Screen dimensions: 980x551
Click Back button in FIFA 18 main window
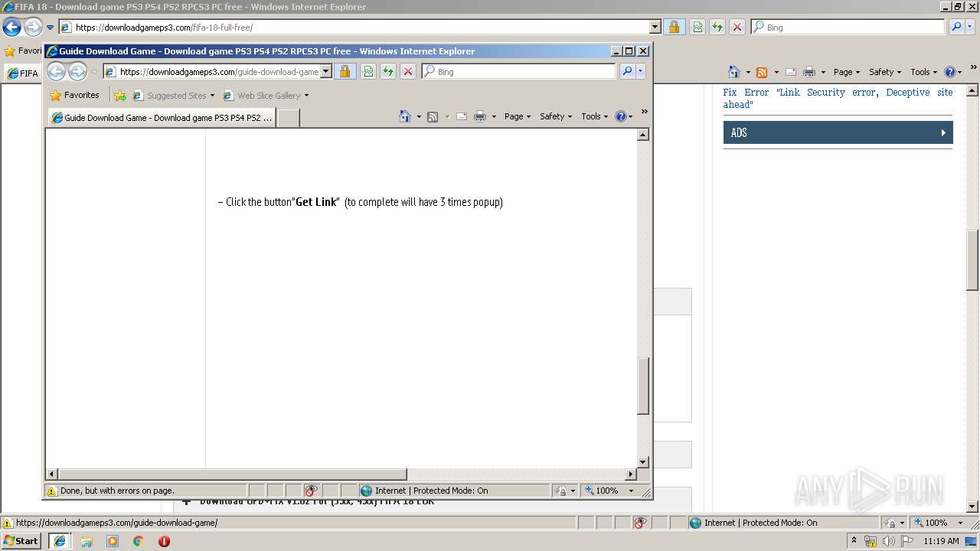pyautogui.click(x=11, y=28)
